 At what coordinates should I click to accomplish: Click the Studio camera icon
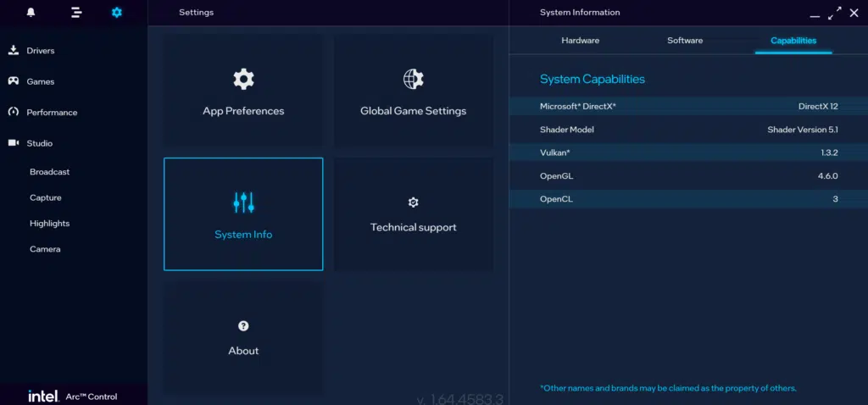(x=14, y=142)
